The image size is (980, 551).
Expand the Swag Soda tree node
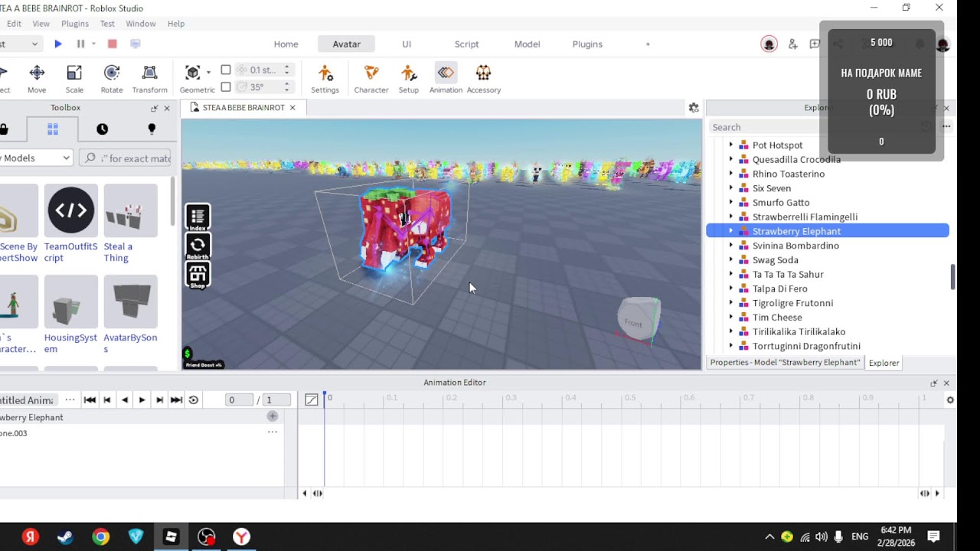(x=730, y=259)
